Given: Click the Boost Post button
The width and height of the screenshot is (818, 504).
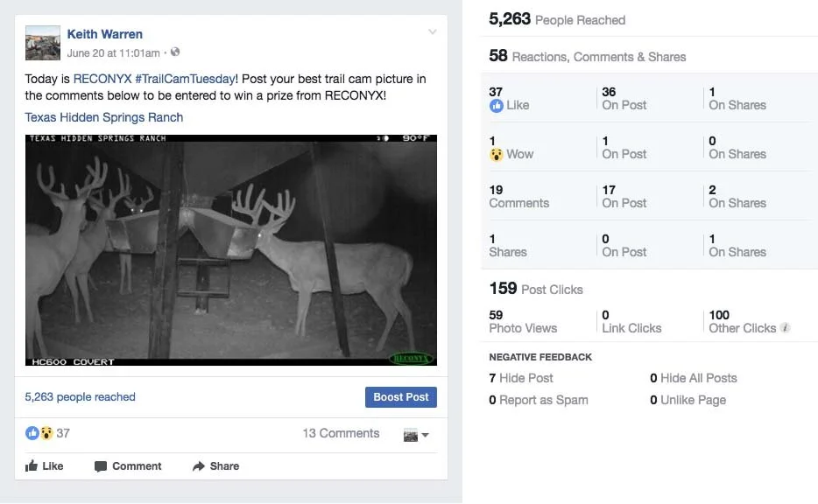Looking at the screenshot, I should (400, 397).
